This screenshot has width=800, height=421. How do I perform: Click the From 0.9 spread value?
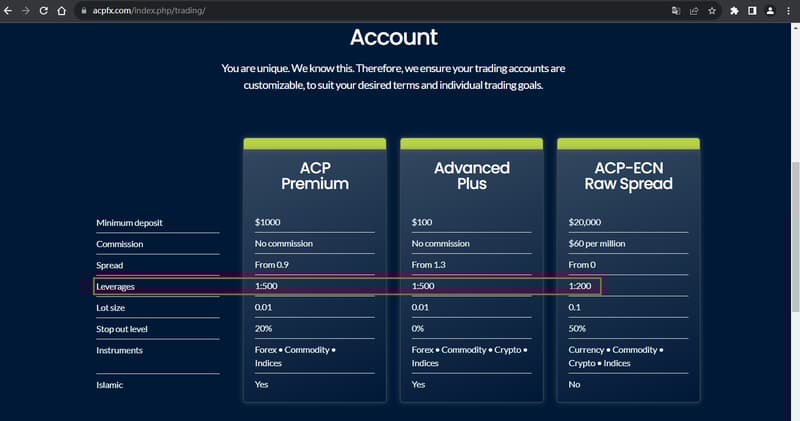[x=271, y=265]
